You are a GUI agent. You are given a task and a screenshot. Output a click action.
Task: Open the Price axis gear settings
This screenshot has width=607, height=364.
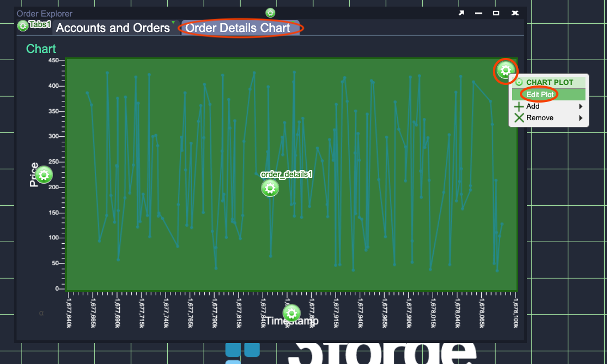pyautogui.click(x=44, y=175)
